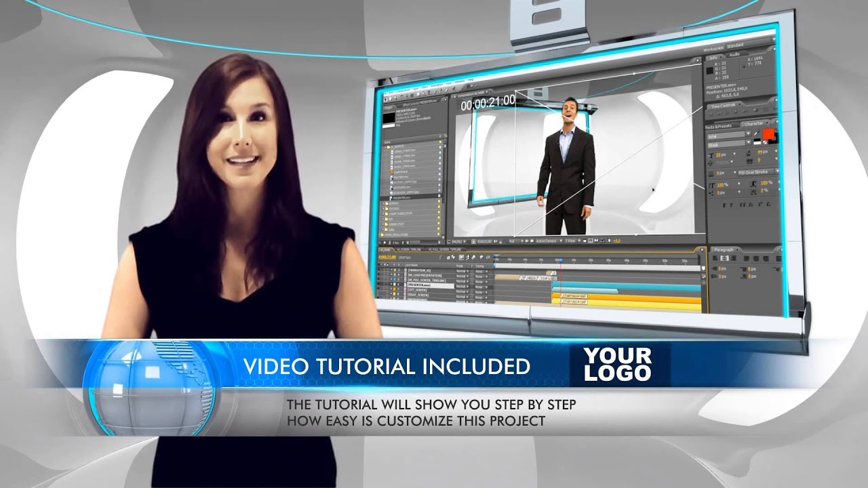Choose right align text in Paragraph panel

(x=733, y=258)
